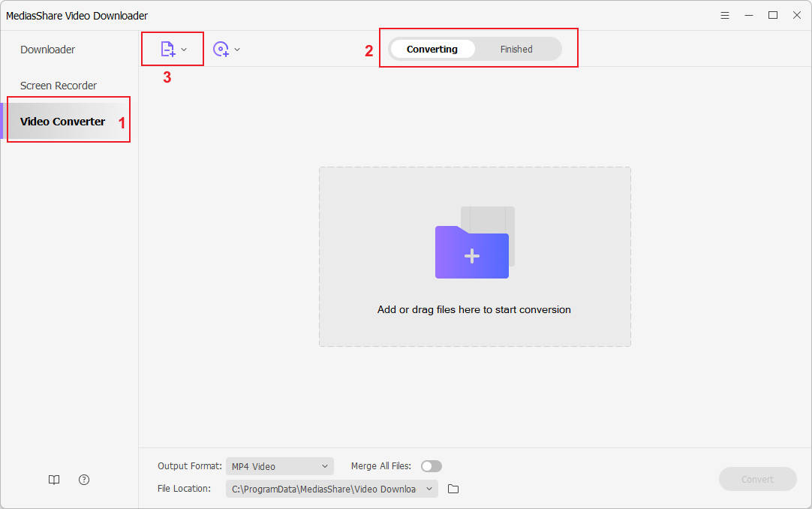The height and width of the screenshot is (509, 812).
Task: Select the Converting tab
Action: tap(432, 50)
